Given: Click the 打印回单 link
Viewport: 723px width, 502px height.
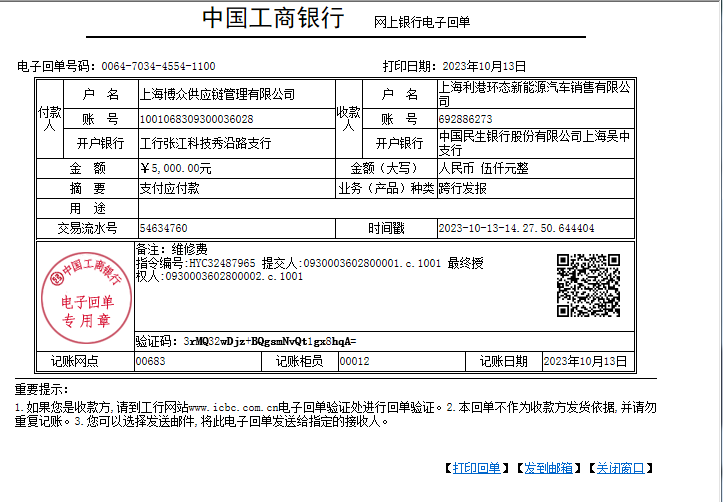Looking at the screenshot, I should pos(476,468).
